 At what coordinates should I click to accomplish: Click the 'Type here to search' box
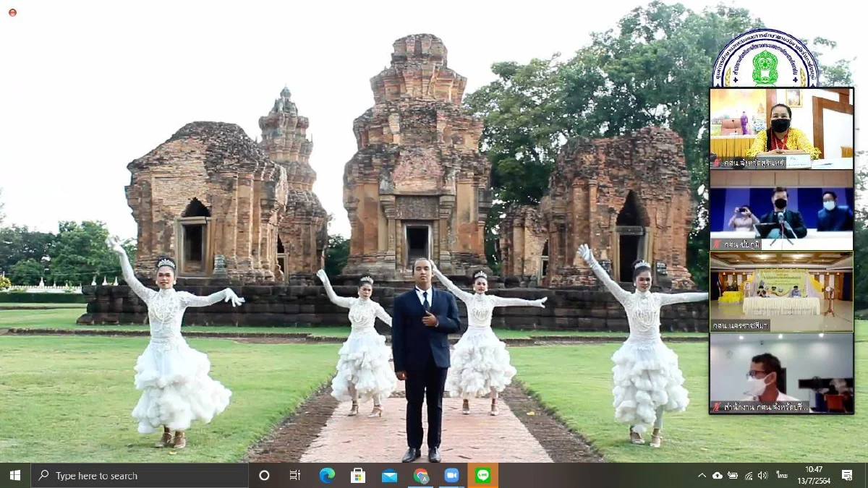coord(140,475)
